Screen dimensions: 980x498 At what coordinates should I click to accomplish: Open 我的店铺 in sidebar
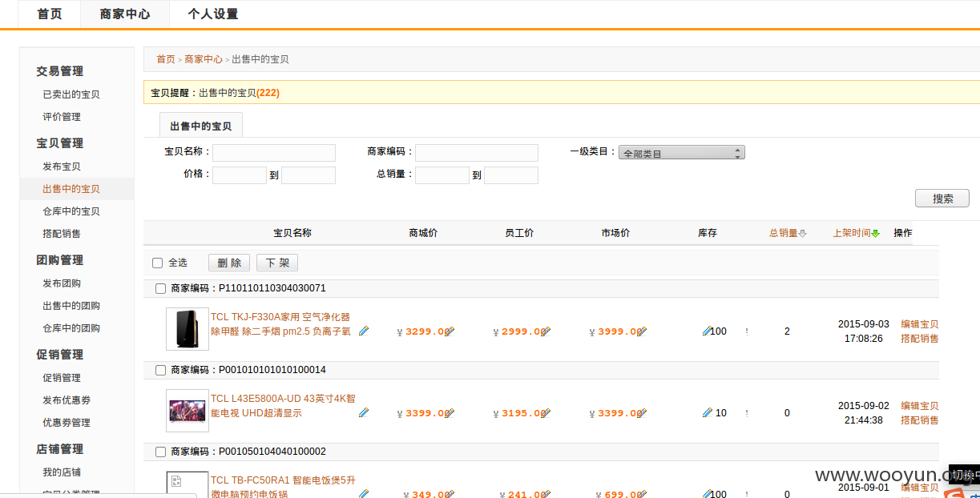pos(62,472)
